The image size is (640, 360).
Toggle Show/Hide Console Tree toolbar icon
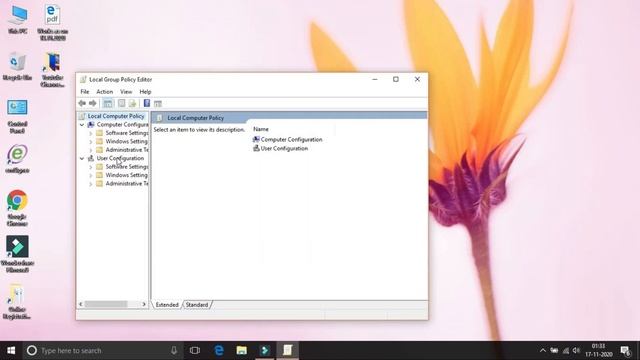[x=108, y=103]
